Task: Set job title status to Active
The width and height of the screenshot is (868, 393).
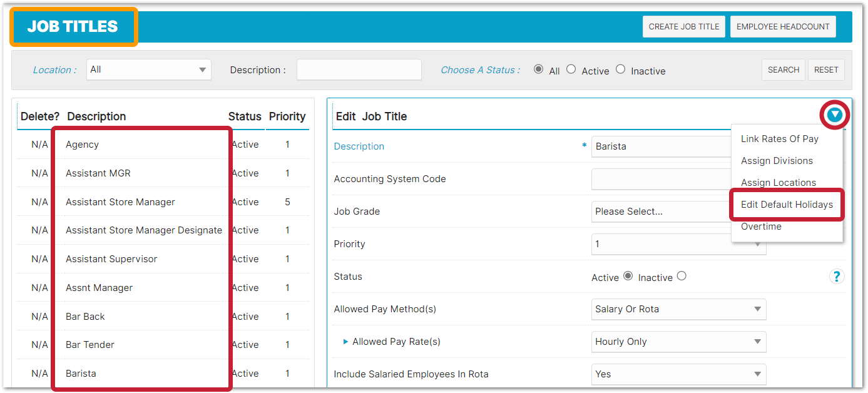Action: (x=628, y=276)
